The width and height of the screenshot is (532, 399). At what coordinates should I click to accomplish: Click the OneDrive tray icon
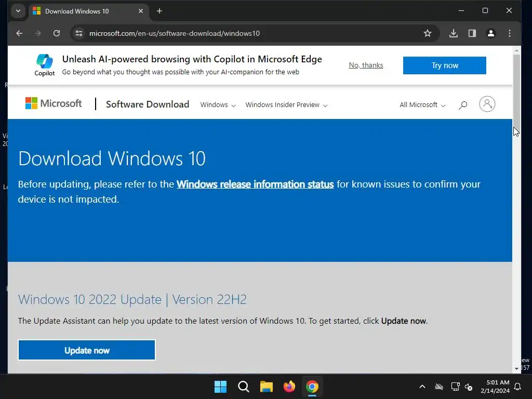tap(439, 387)
